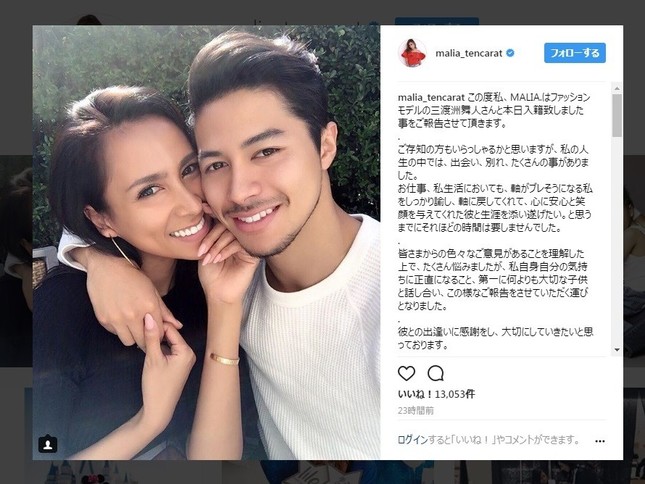Click the フォローする follow button

(575, 53)
